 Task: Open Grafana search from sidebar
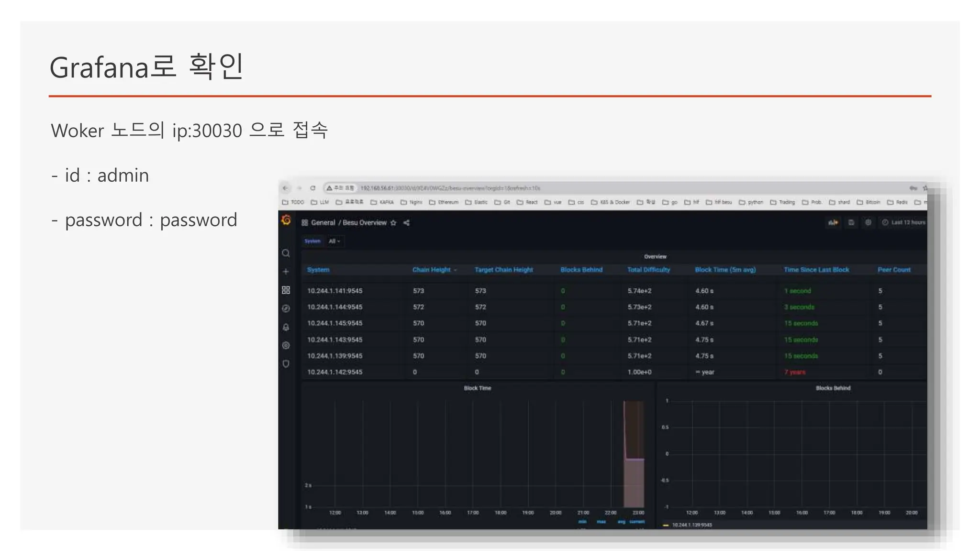[286, 253]
